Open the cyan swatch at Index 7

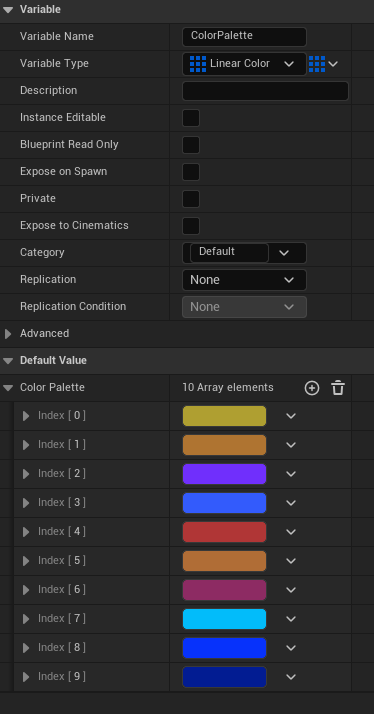[224, 619]
